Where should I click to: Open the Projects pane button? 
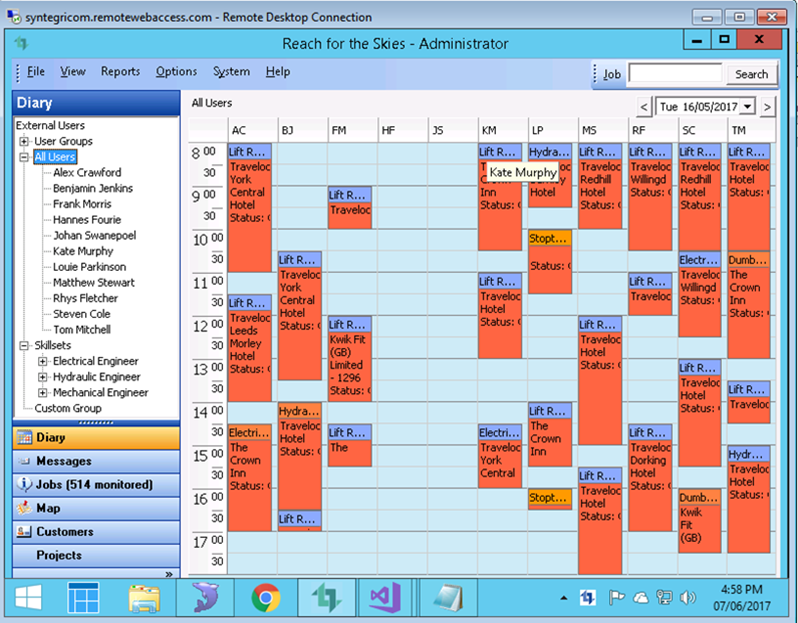(96, 555)
